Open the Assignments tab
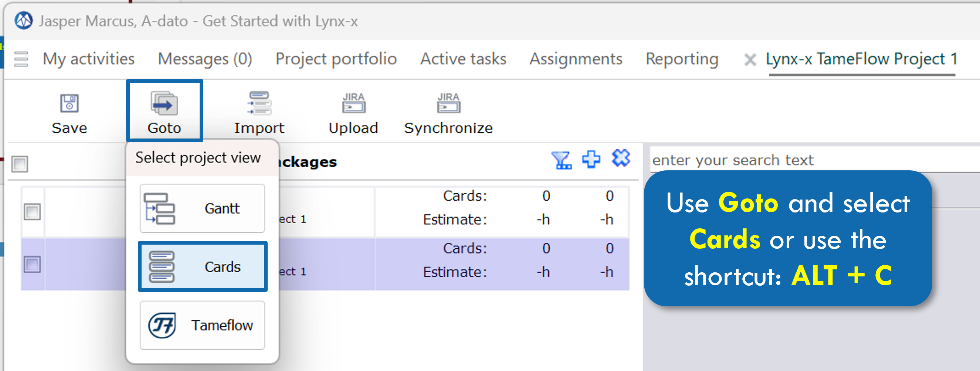 coord(576,59)
